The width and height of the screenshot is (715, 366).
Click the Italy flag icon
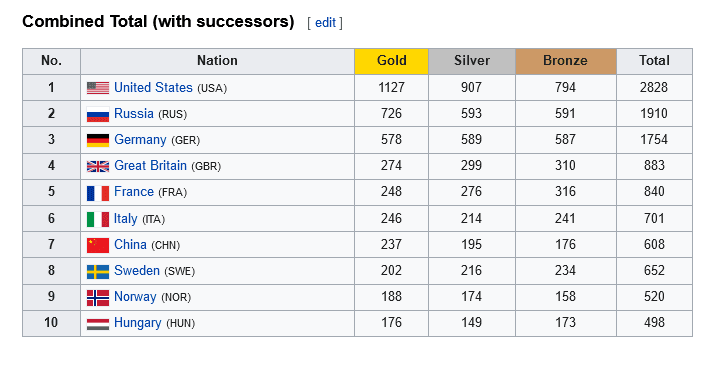click(x=98, y=219)
